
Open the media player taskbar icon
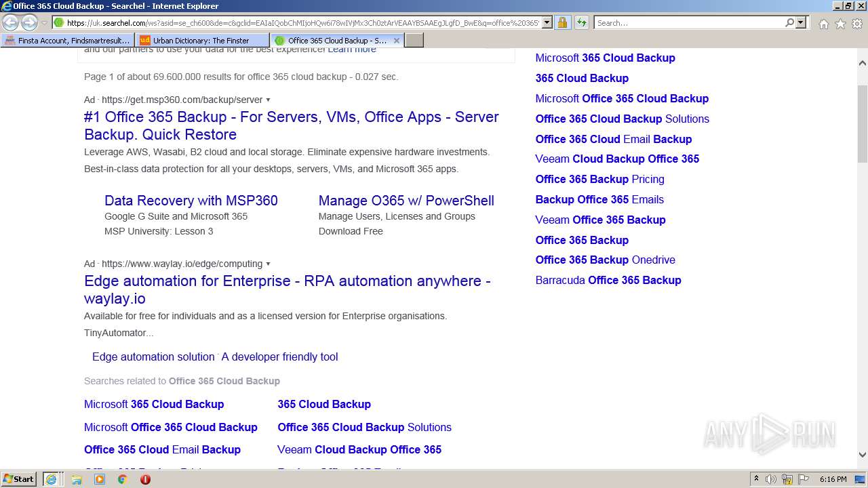click(x=100, y=479)
